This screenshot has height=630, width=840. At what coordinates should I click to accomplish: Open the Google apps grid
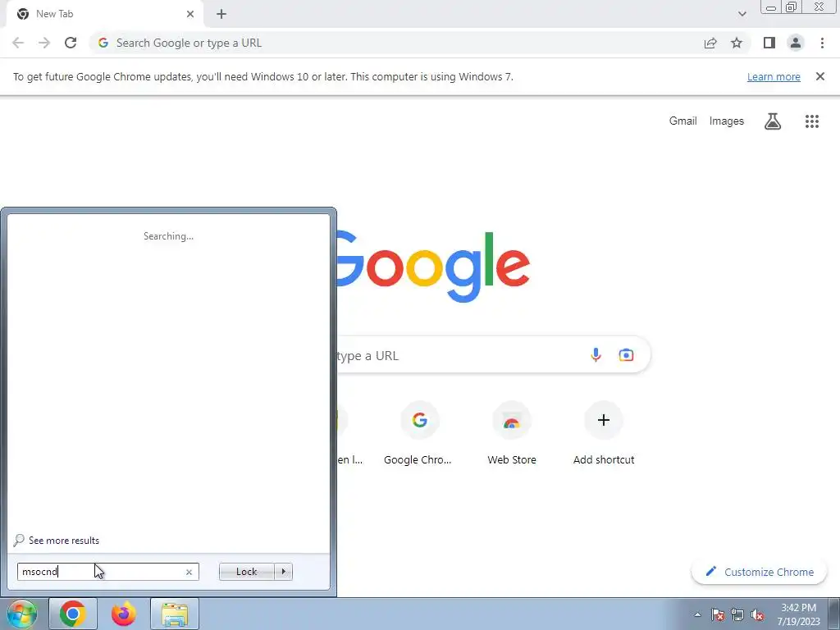[x=812, y=121]
